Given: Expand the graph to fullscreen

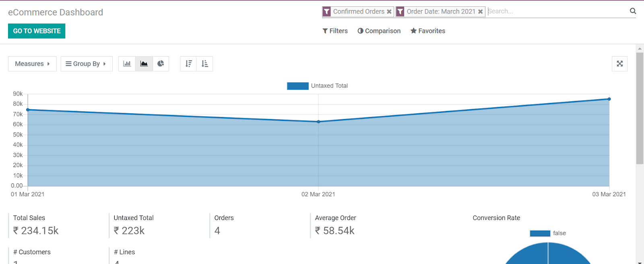Looking at the screenshot, I should point(619,64).
